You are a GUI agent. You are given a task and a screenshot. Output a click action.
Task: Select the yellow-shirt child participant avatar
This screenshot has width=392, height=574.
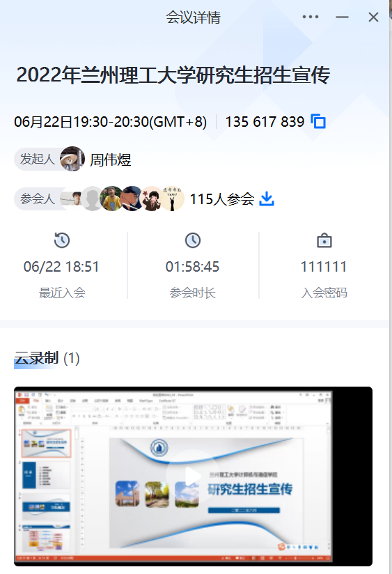[111, 199]
